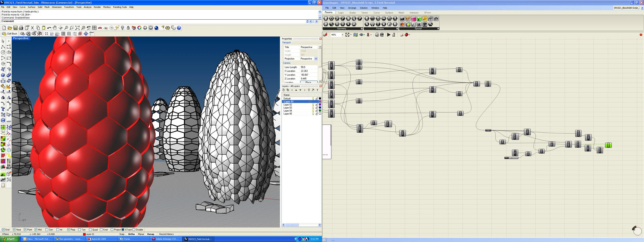The image size is (644, 242).
Task: Click the New file icon in Rhino toolbar
Action: point(4,28)
